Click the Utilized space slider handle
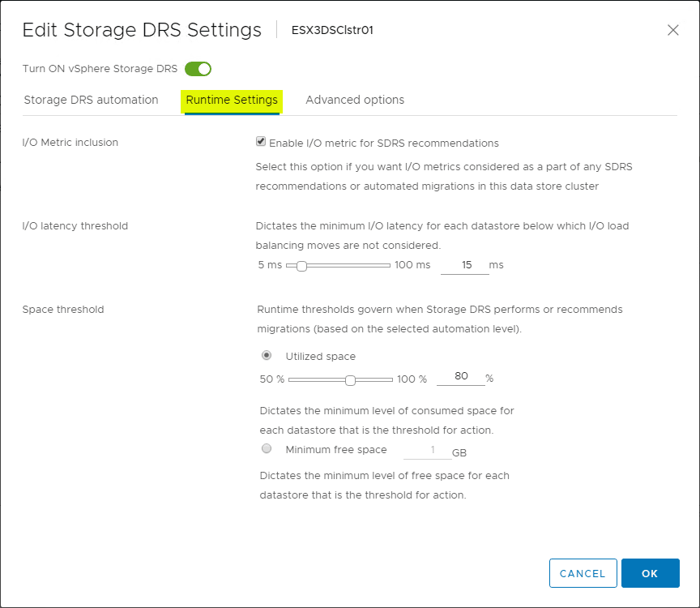This screenshot has height=608, width=700. coord(351,379)
